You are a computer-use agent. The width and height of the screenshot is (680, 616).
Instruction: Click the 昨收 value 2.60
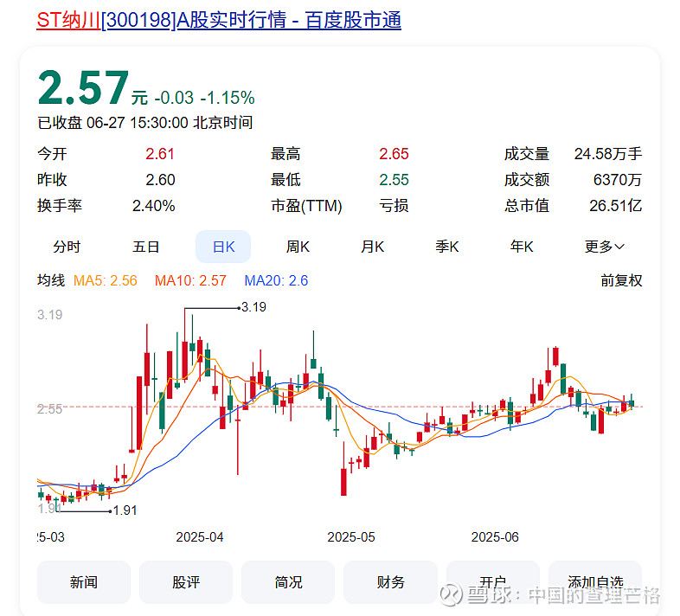click(x=159, y=180)
